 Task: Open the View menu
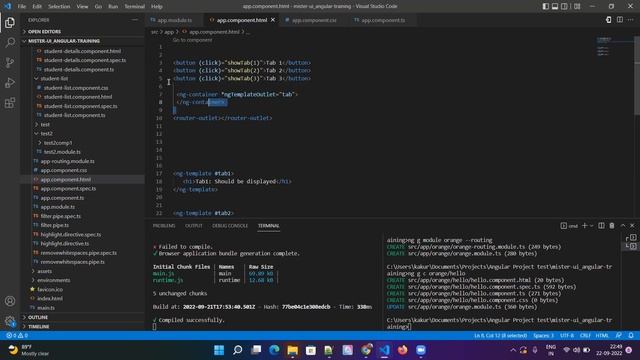(x=82, y=7)
